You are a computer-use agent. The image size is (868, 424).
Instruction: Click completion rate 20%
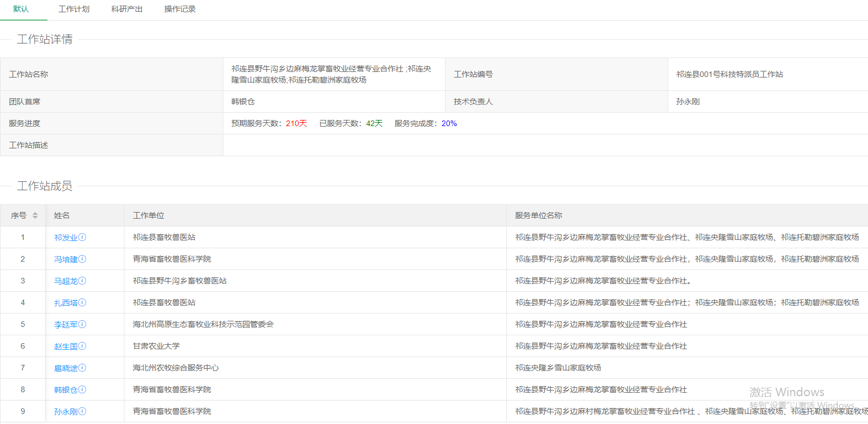[x=449, y=123]
